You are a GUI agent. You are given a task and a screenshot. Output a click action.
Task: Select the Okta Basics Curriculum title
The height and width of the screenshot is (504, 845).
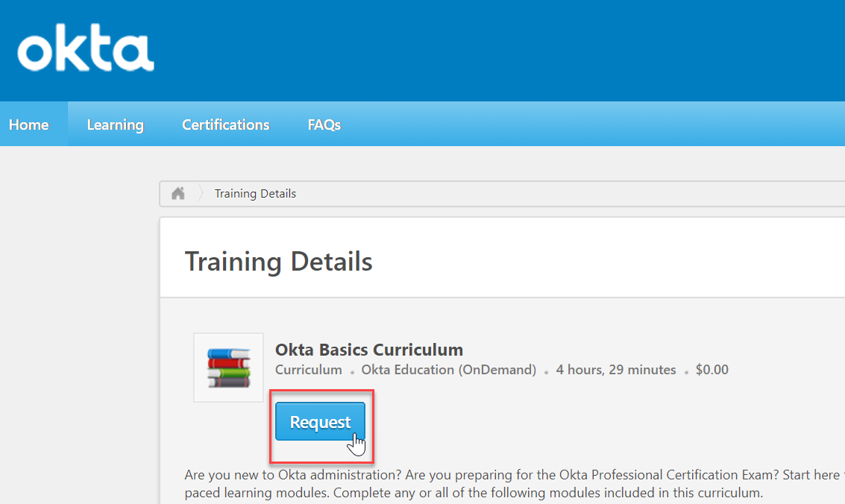(369, 350)
